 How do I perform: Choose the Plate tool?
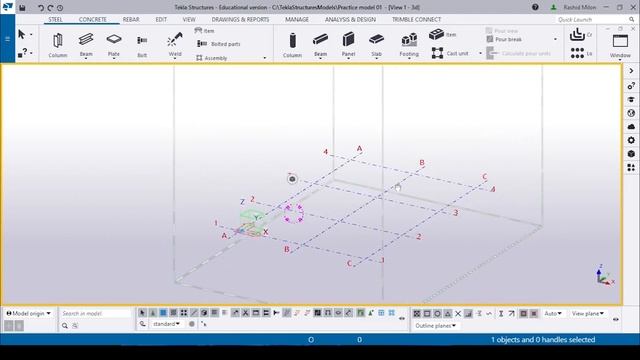click(114, 44)
